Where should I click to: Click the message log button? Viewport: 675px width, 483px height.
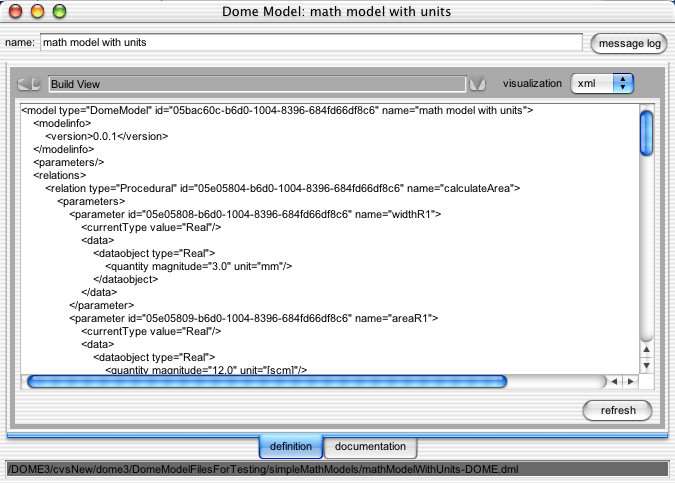tap(629, 43)
